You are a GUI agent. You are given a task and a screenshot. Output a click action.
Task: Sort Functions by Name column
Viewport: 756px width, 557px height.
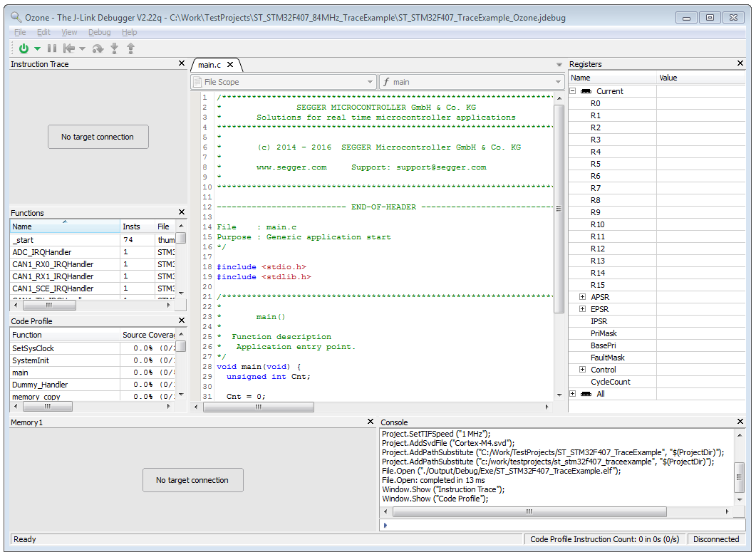(65, 227)
